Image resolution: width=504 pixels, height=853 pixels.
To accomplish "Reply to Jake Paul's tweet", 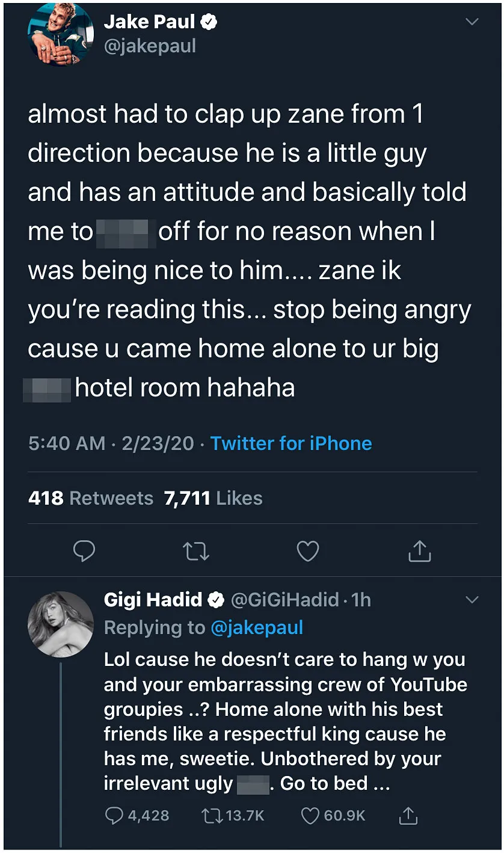I will (x=84, y=550).
